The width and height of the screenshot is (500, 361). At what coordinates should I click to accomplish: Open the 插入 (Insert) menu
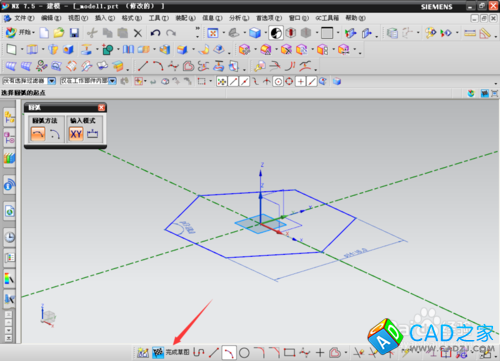coord(105,18)
